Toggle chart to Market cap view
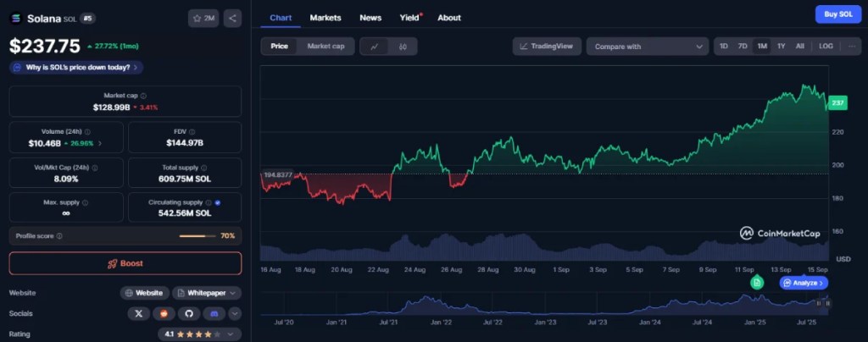This screenshot has height=342, width=868. [x=325, y=47]
